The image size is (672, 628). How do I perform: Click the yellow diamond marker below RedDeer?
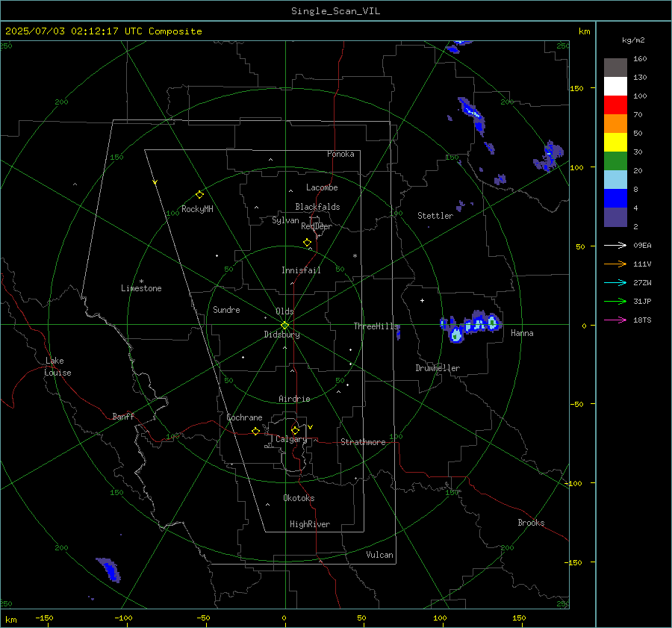tap(308, 243)
